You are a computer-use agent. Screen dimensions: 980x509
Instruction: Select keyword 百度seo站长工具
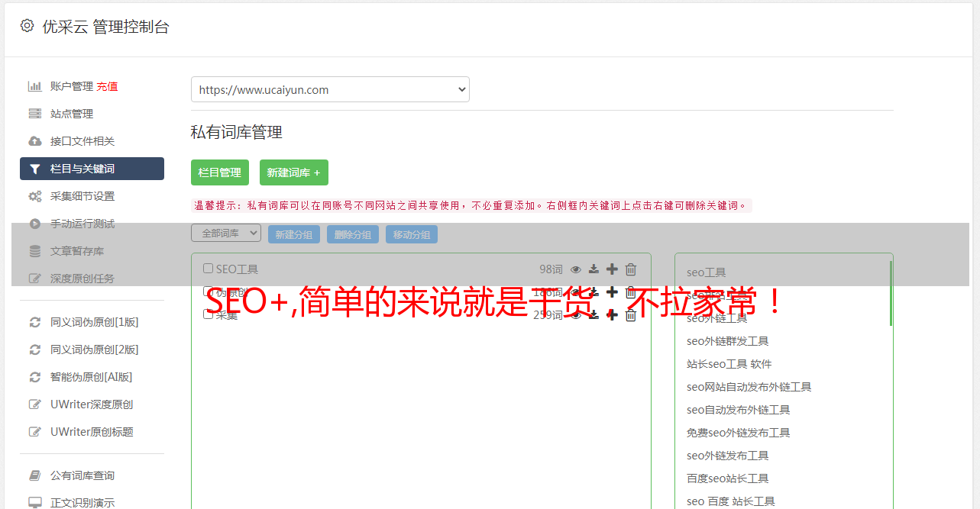(x=728, y=478)
